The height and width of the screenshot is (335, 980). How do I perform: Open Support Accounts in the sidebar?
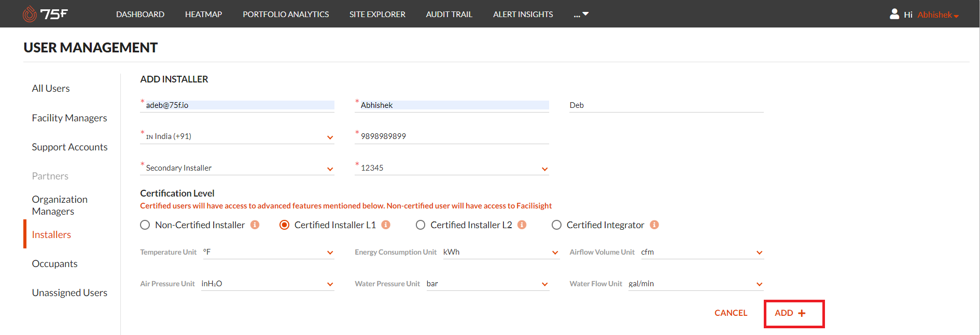pos(69,147)
